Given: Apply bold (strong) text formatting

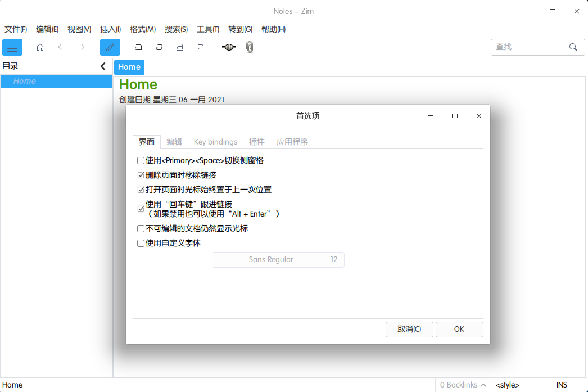Looking at the screenshot, I should click(x=138, y=47).
